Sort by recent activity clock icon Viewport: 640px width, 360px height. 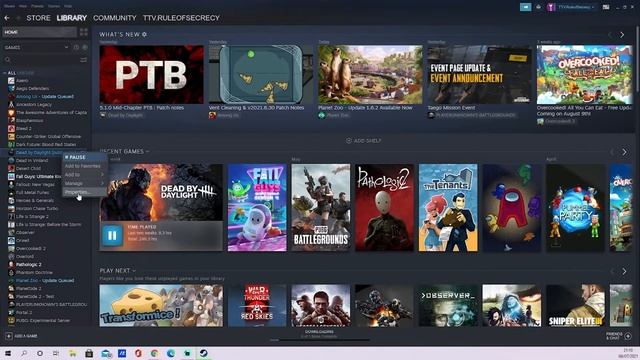click(x=76, y=47)
